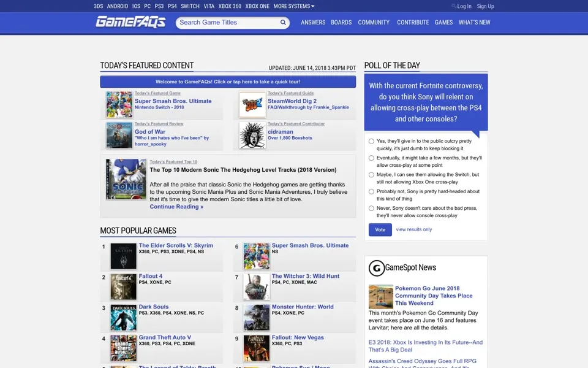The width and height of the screenshot is (588, 368).
Task: Open the Android system link
Action: click(118, 6)
